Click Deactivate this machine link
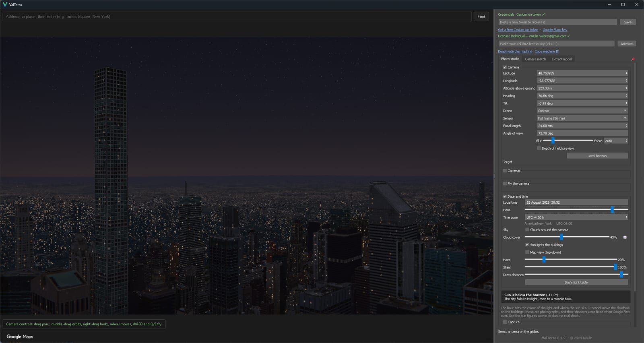The width and height of the screenshot is (644, 343). (x=515, y=52)
